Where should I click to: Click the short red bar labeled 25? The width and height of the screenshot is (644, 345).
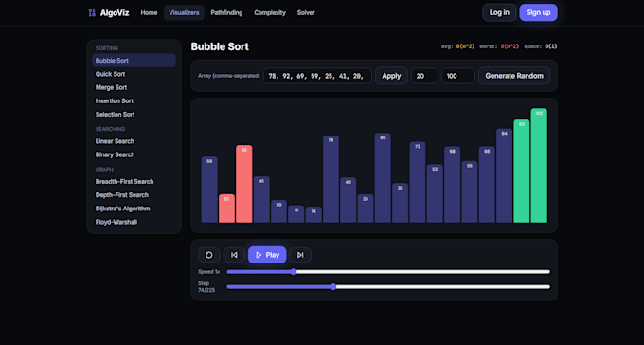coord(226,209)
